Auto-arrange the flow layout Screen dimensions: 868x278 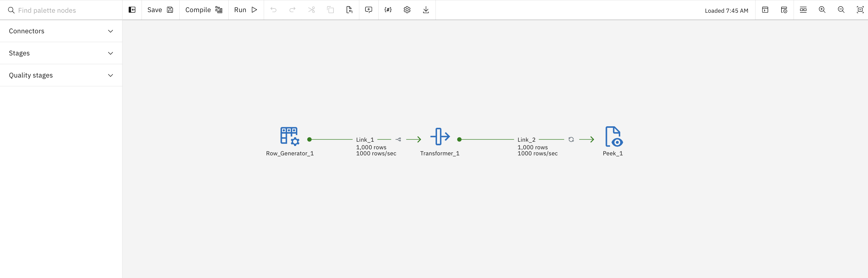click(x=803, y=10)
